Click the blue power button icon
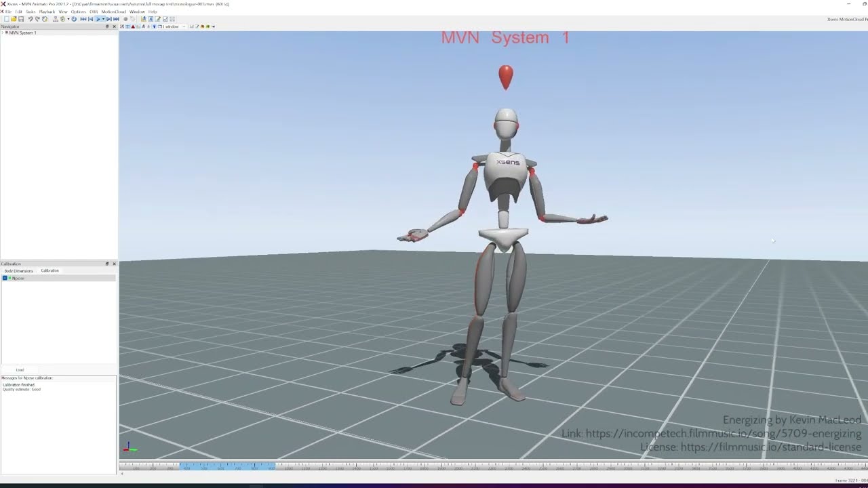The height and width of the screenshot is (488, 868). point(74,19)
